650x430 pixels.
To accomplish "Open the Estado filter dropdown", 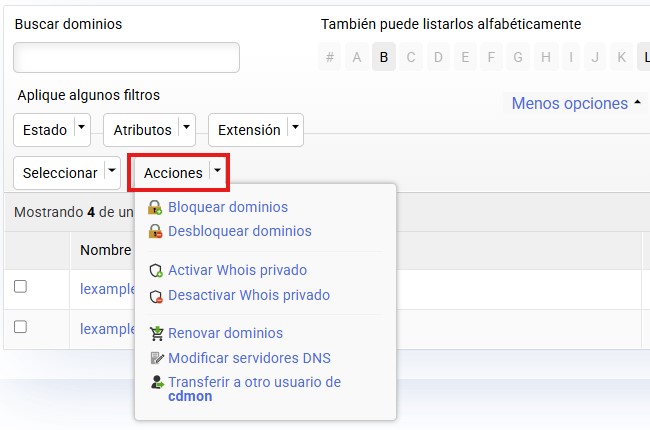I will 52,130.
